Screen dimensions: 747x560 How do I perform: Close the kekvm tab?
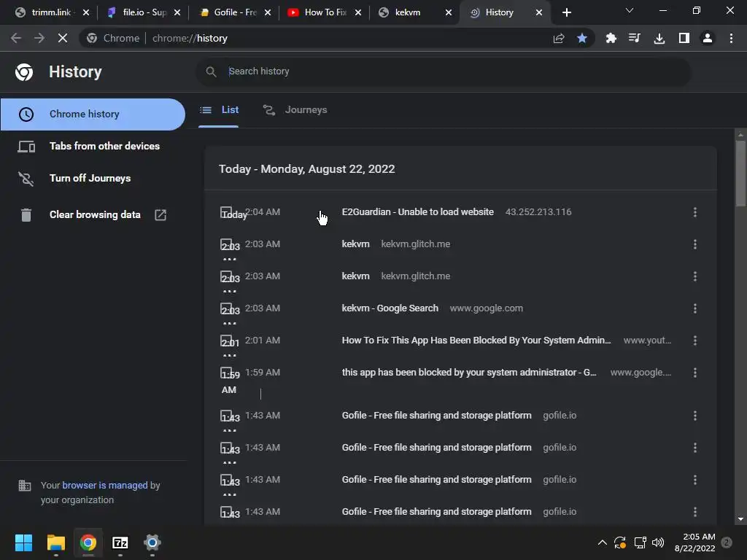pos(449,13)
